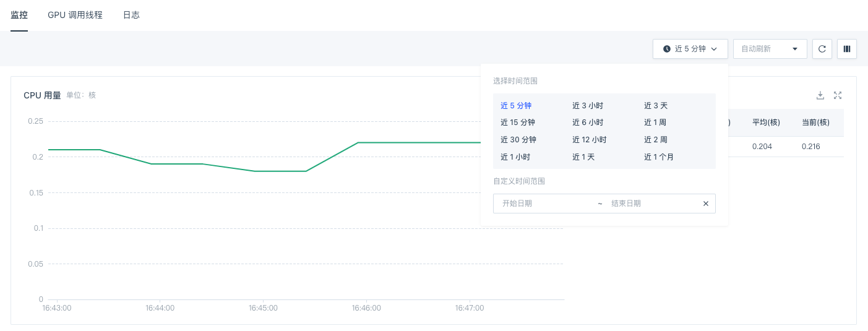Viewport: 868px width, 331px height.
Task: Select 近 3 小时 option
Action: pos(588,106)
